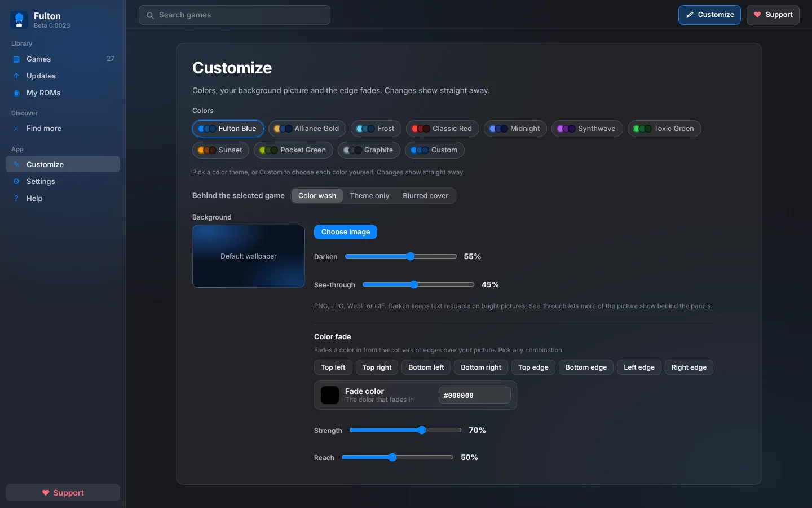Switch to Blurred cover mode
Image resolution: width=812 pixels, height=508 pixels.
point(426,196)
